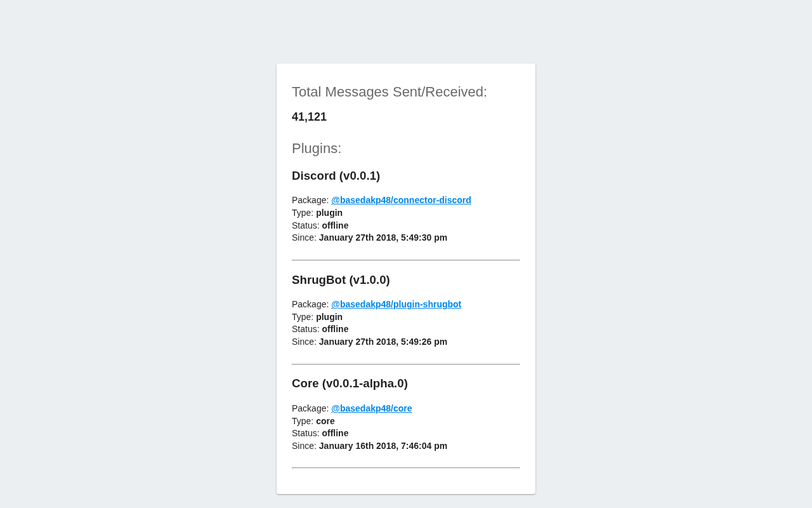Viewport: 812px width, 508px height.
Task: Click the Core (v0.0.1-alpha.0) title
Action: point(350,384)
